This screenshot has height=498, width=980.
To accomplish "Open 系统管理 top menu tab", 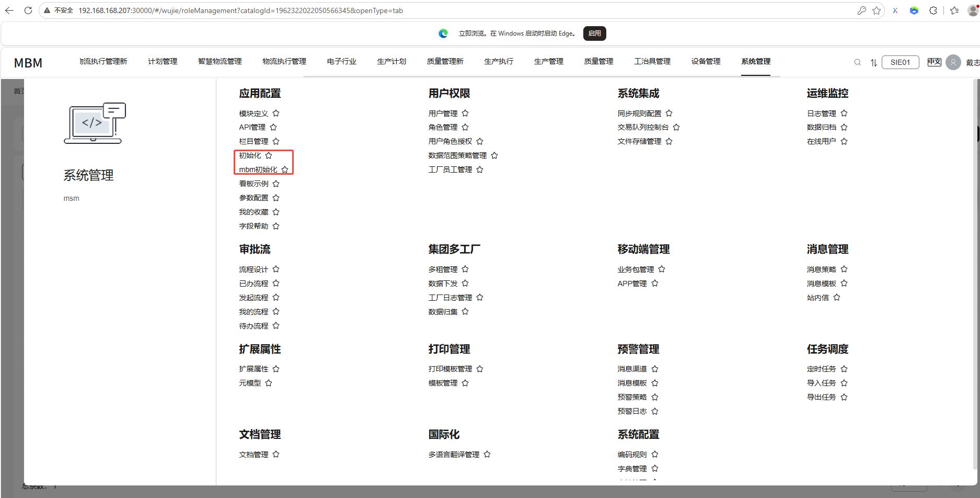I will (x=756, y=61).
